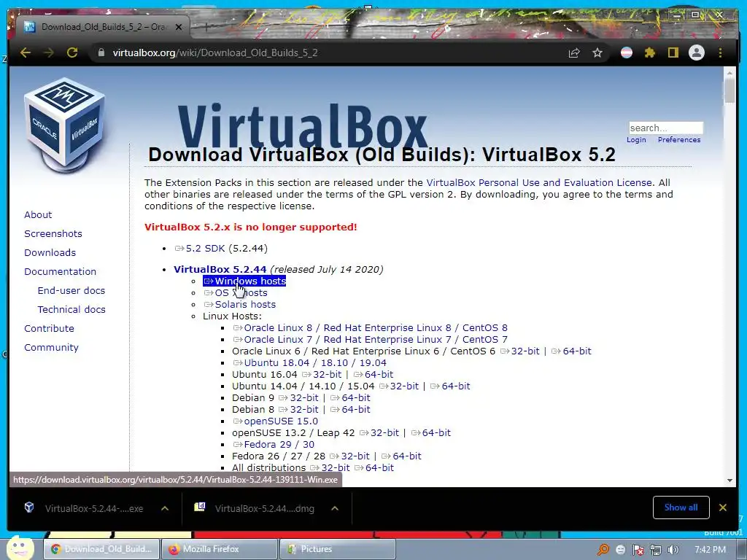The height and width of the screenshot is (560, 747).
Task: Click the search box on the page
Action: pos(665,128)
